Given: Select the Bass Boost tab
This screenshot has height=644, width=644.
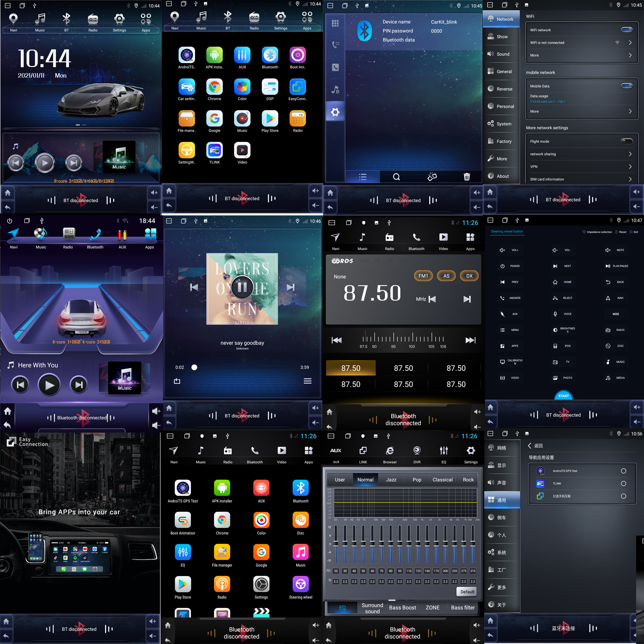Looking at the screenshot, I should (402, 608).
